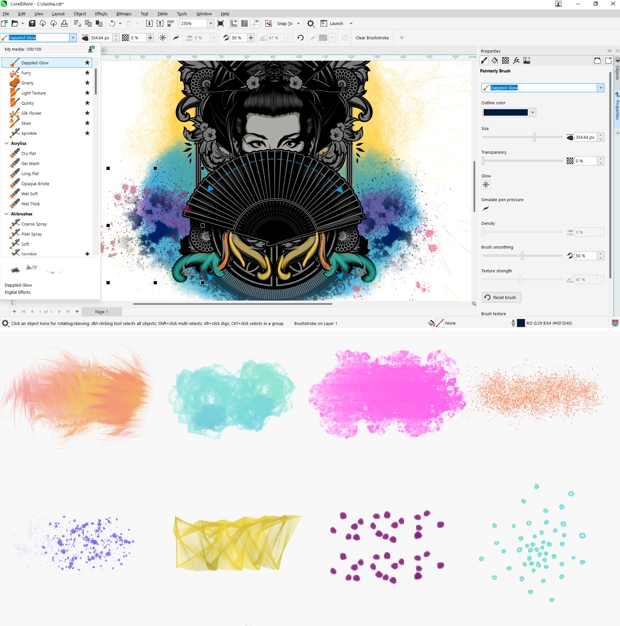The width and height of the screenshot is (620, 626).
Task: Click the zoom magnifier icon below the canvas
Action: (474, 304)
